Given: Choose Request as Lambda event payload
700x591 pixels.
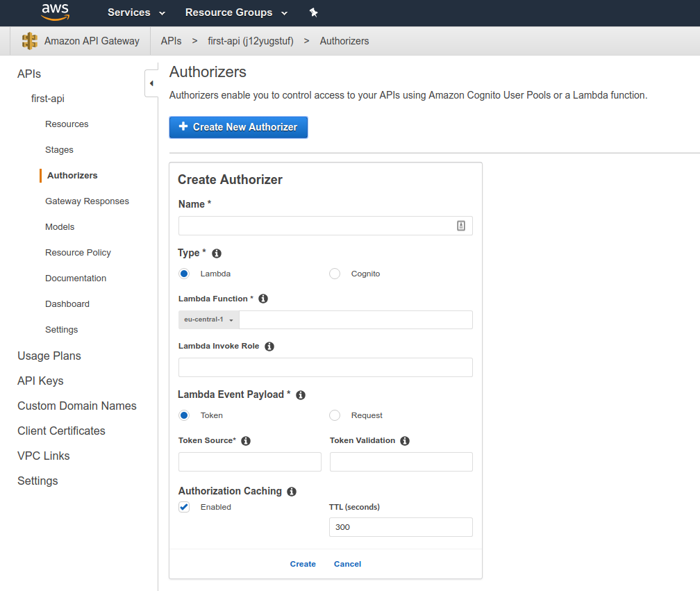Looking at the screenshot, I should click(335, 415).
